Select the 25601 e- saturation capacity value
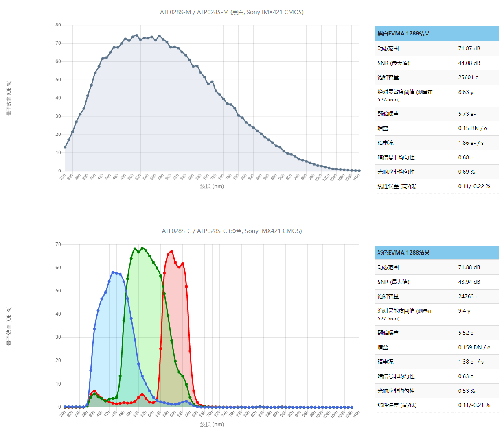 click(469, 77)
